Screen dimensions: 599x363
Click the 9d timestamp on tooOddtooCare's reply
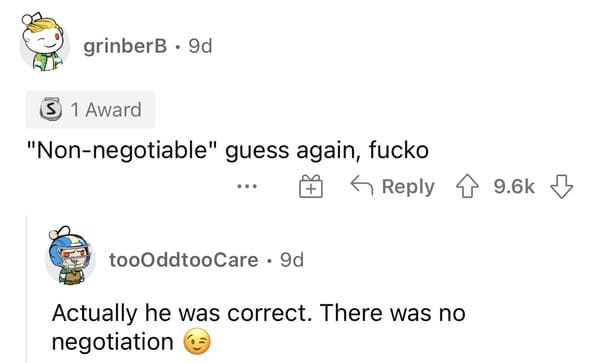point(292,260)
